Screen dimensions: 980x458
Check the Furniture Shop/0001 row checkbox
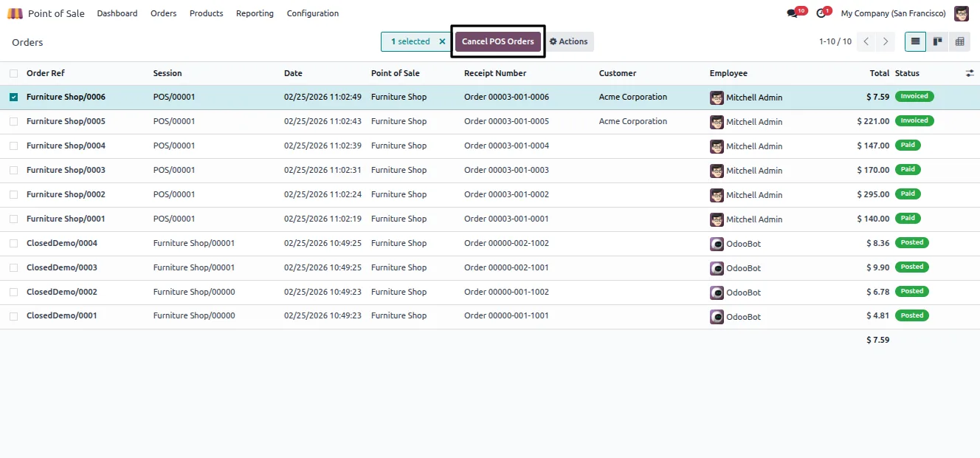click(13, 219)
